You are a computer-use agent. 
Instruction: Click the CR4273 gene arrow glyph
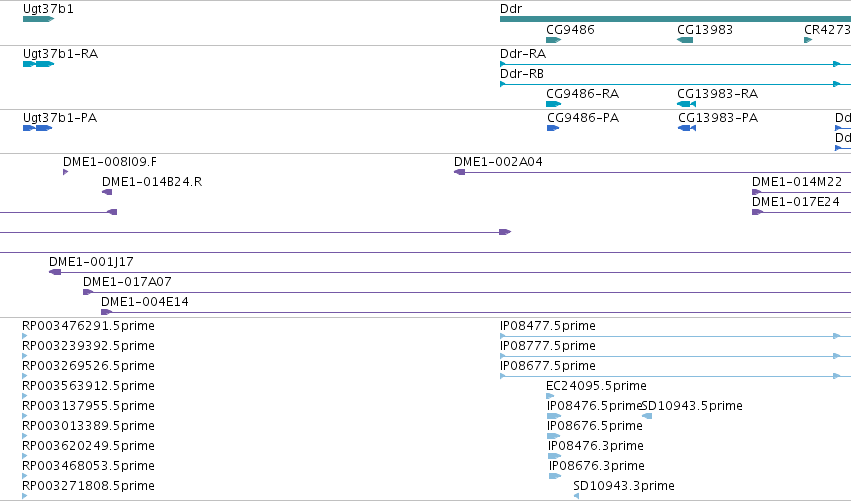(x=808, y=40)
